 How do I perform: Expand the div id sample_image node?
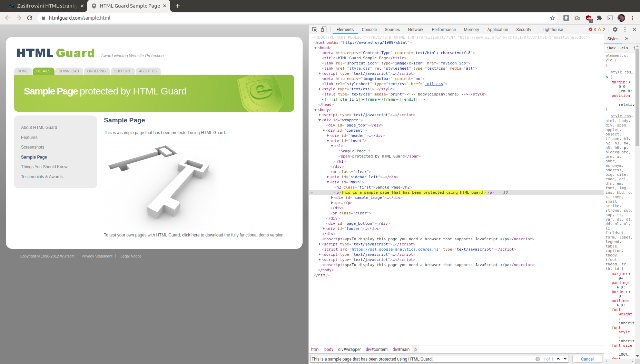(x=332, y=198)
